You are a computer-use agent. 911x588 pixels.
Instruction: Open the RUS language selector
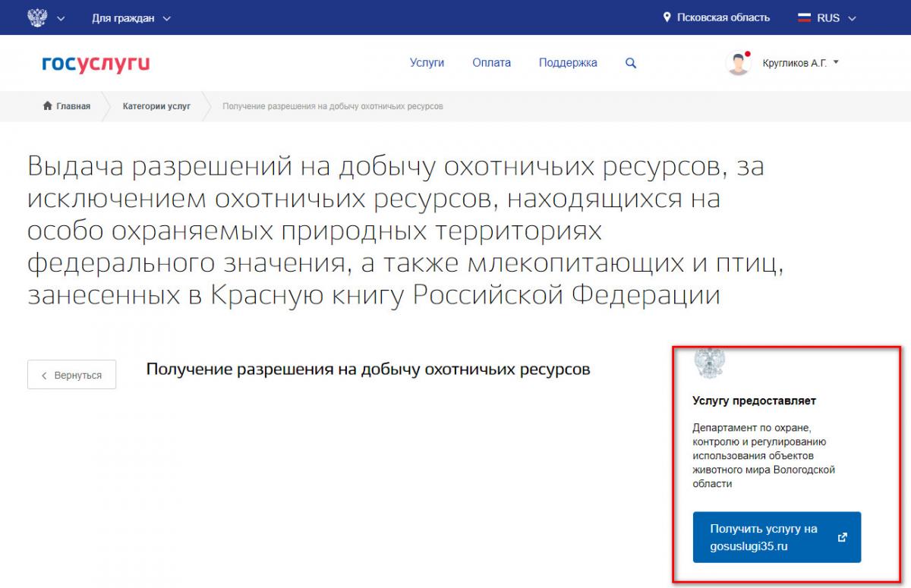pos(836,17)
